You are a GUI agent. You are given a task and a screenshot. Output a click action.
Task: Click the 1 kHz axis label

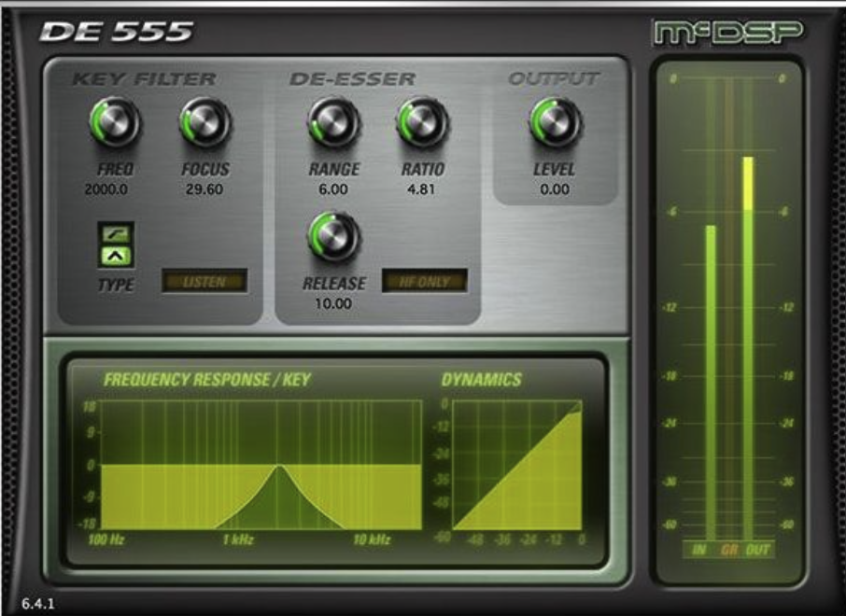coord(238,539)
